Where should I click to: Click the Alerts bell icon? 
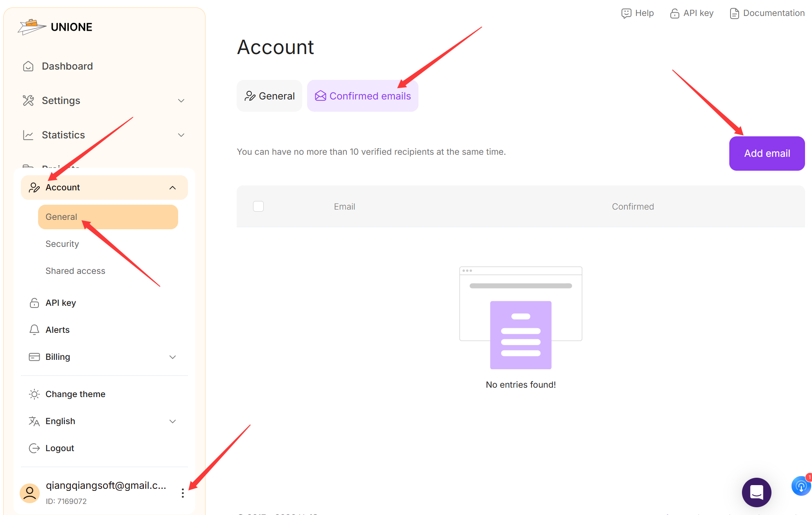(x=34, y=330)
